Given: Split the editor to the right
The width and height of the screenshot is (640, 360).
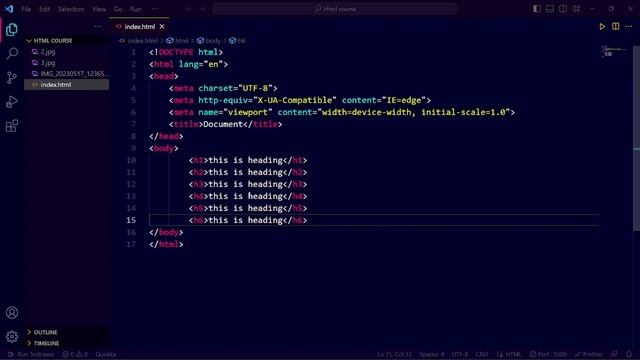Looking at the screenshot, I should pyautogui.click(x=616, y=27).
